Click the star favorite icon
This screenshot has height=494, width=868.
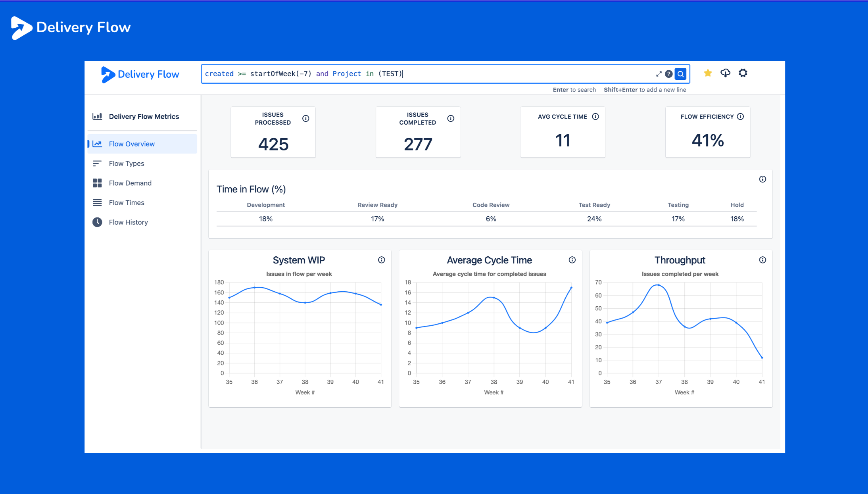708,73
